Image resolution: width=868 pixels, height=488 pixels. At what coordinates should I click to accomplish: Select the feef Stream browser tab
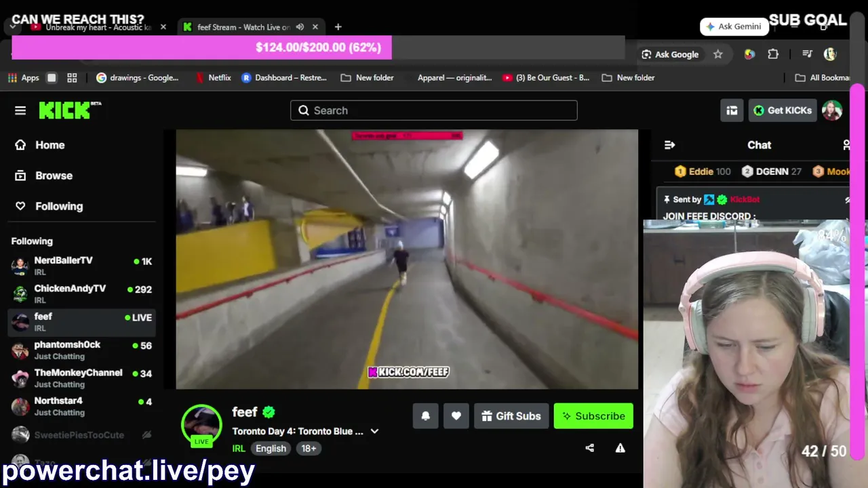251,27
